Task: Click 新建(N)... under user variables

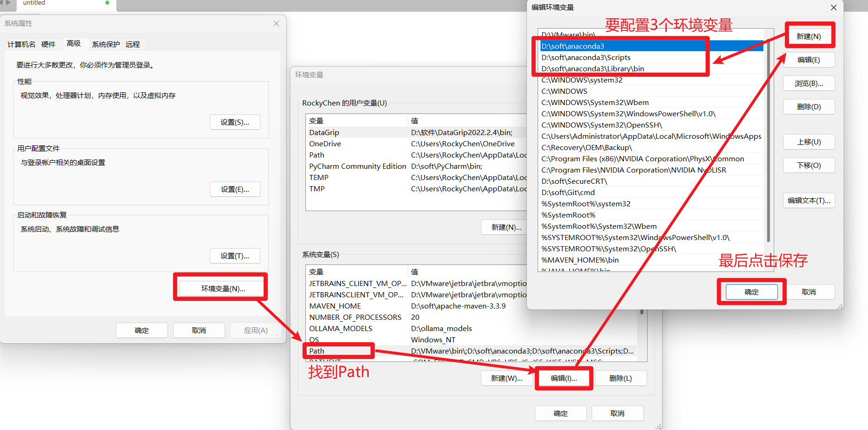Action: [505, 227]
